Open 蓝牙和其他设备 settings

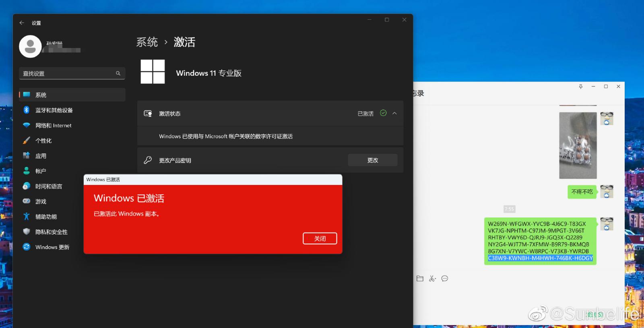pyautogui.click(x=72, y=110)
